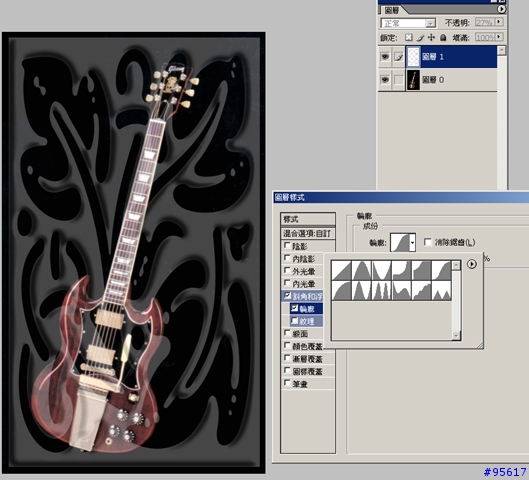Click inside the 不透明 opacity value field
The image size is (529, 480).
click(x=484, y=22)
